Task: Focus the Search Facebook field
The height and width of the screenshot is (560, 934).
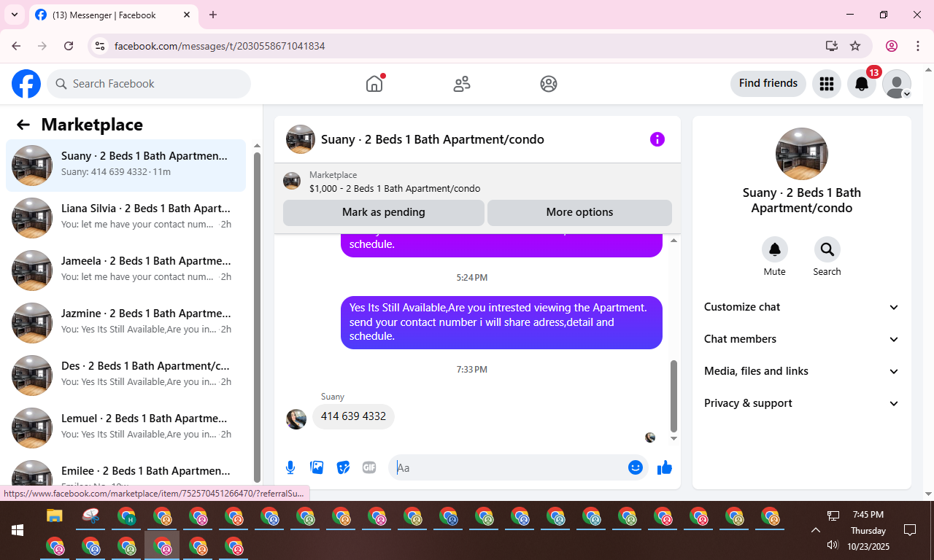Action: point(149,84)
